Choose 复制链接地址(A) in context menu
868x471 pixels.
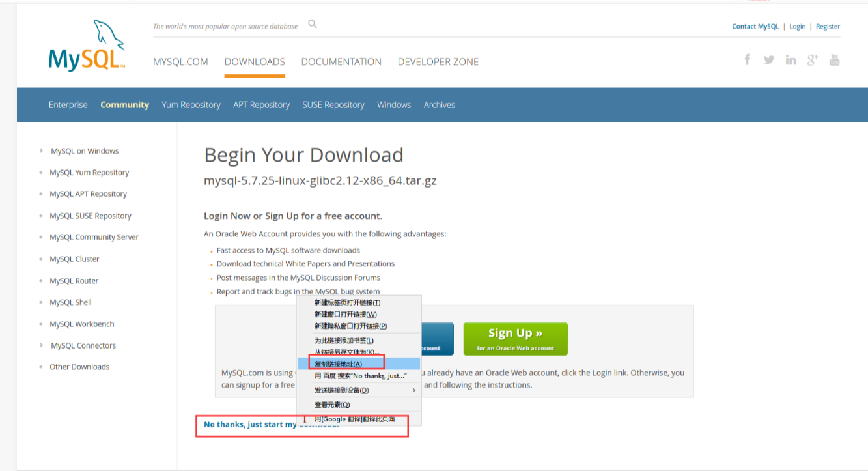coord(359,364)
